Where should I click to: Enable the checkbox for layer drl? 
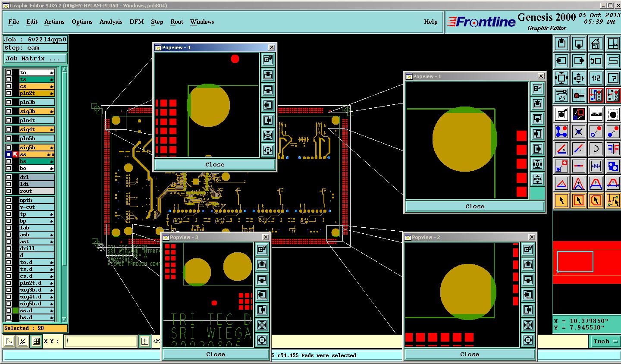click(9, 177)
